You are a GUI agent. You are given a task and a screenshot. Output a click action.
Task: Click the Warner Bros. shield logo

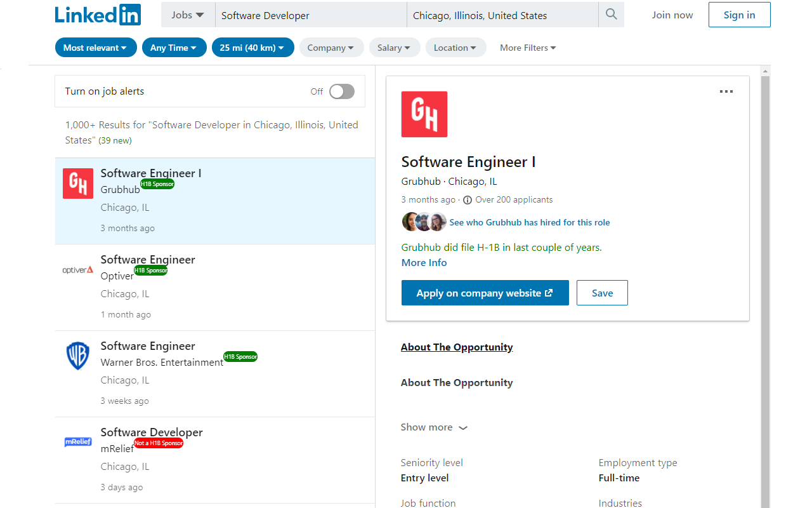78,356
